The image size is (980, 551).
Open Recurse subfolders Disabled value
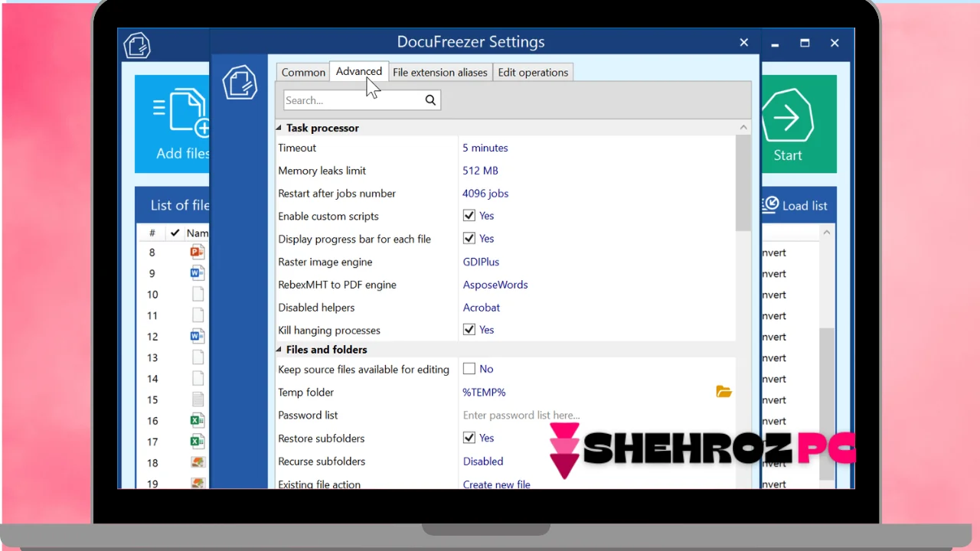(483, 461)
